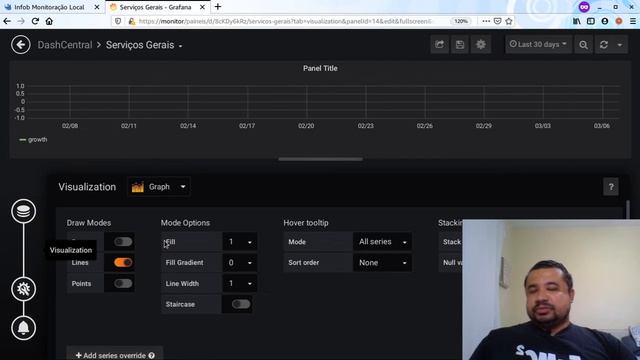Screen dimensions: 640x360
Task: Bookmark this page with the star
Action: 509,21
